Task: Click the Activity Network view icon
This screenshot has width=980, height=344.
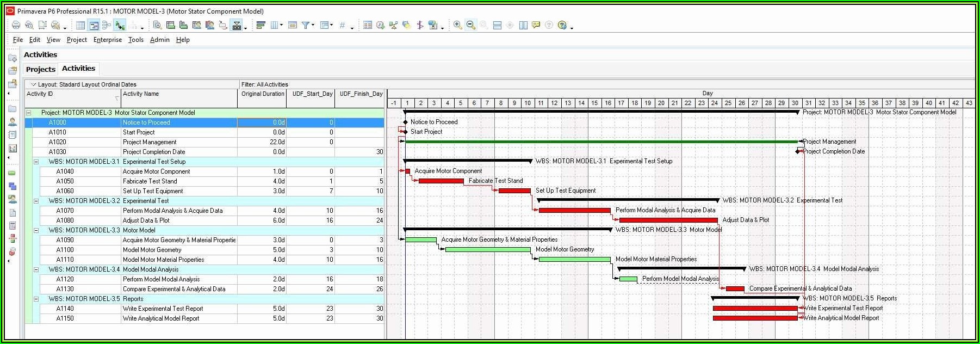Action: tap(107, 25)
